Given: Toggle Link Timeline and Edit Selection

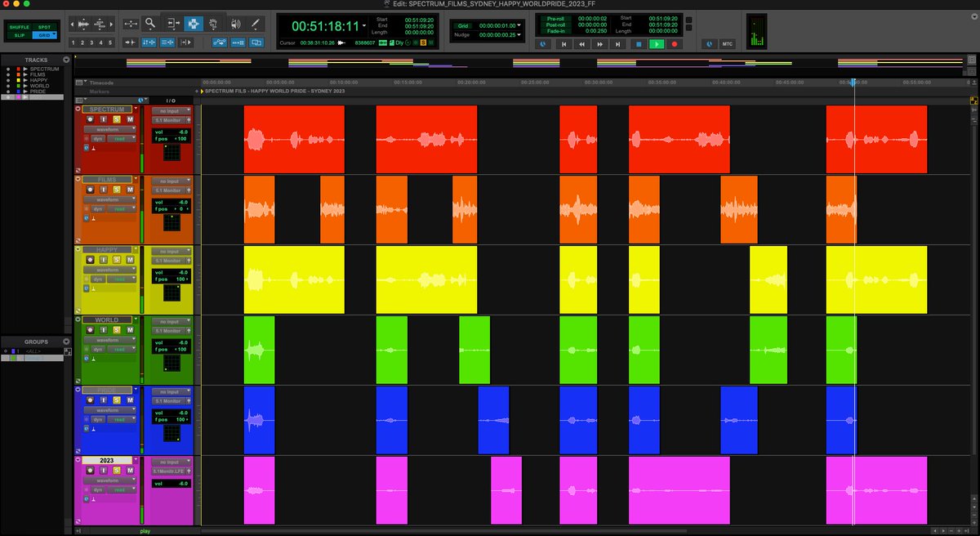Looking at the screenshot, I should click(149, 42).
